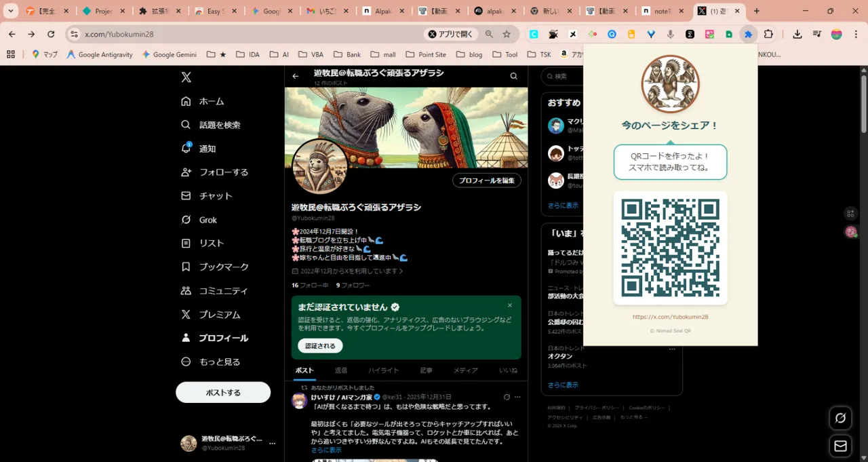Open new Chrome tab with plus
868x462 pixels.
tap(757, 11)
